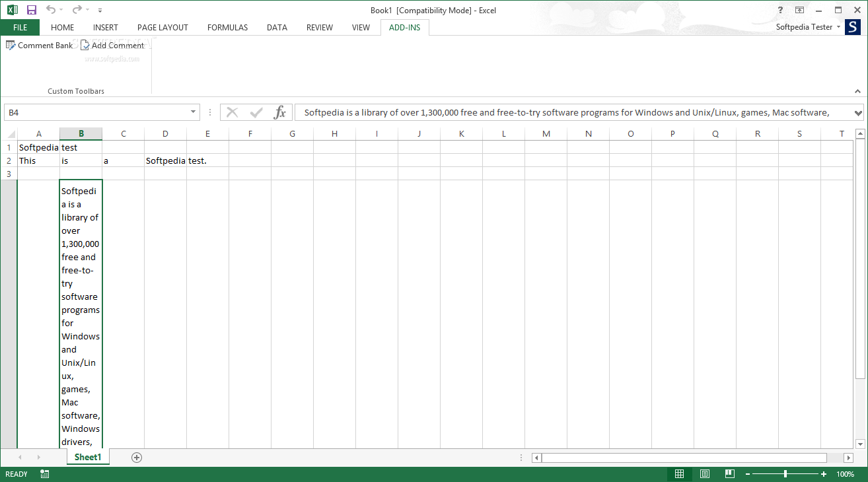This screenshot has width=868, height=482.
Task: Open the Comment Bank add-in
Action: point(40,46)
